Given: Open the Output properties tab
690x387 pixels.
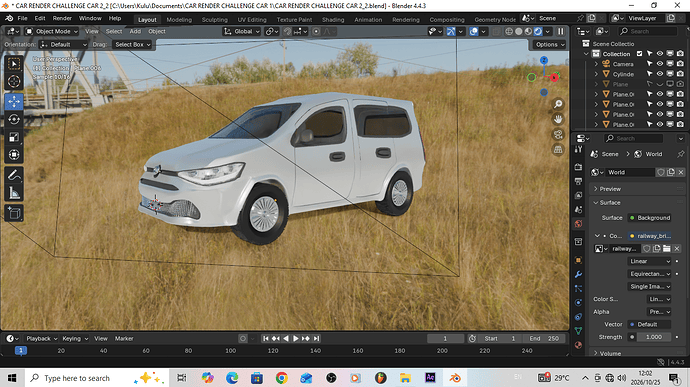Looking at the screenshot, I should point(579,181).
